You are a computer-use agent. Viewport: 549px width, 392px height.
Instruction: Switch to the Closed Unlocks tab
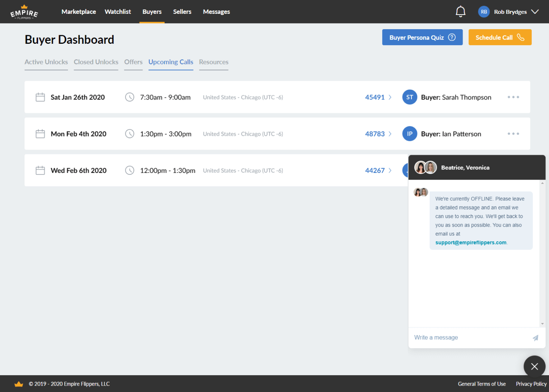pos(96,62)
